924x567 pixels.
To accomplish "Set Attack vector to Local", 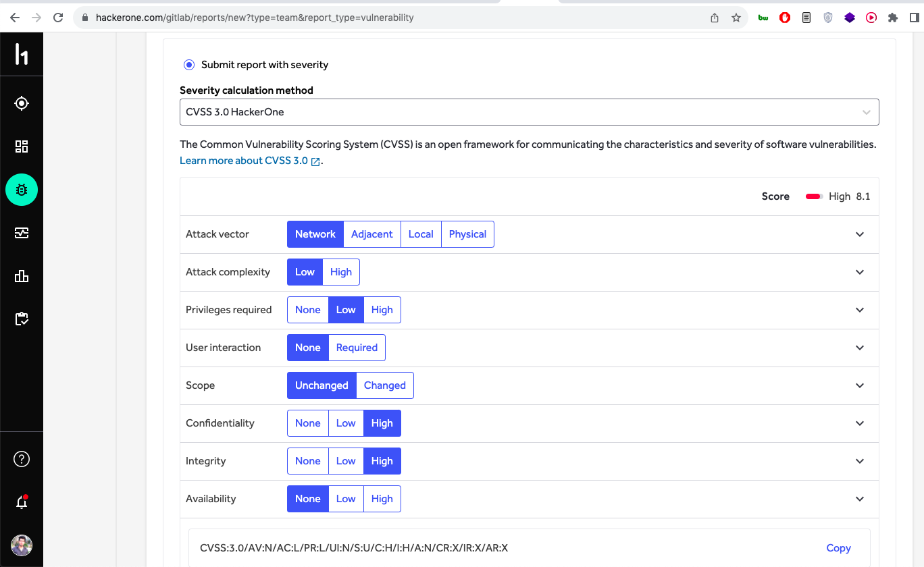I will 421,234.
